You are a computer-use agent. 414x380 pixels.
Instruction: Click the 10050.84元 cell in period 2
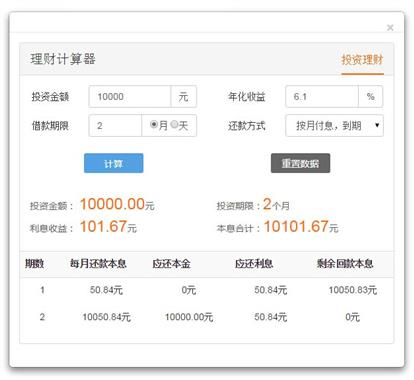click(106, 317)
